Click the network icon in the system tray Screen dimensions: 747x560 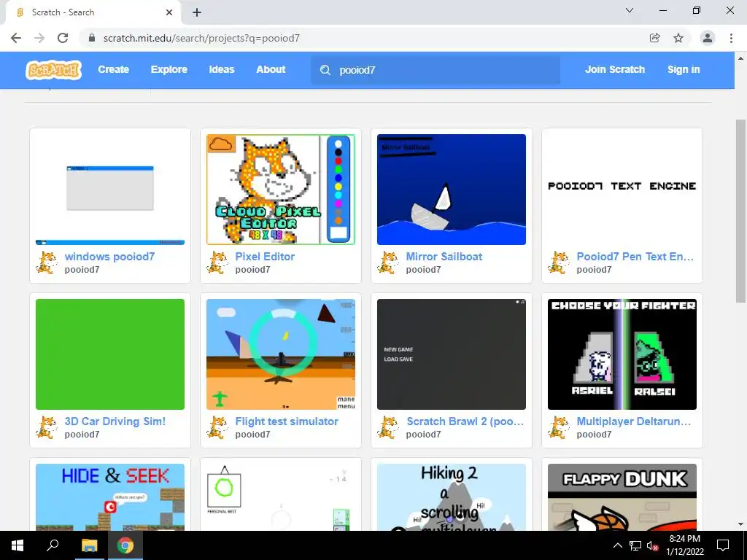tap(635, 545)
